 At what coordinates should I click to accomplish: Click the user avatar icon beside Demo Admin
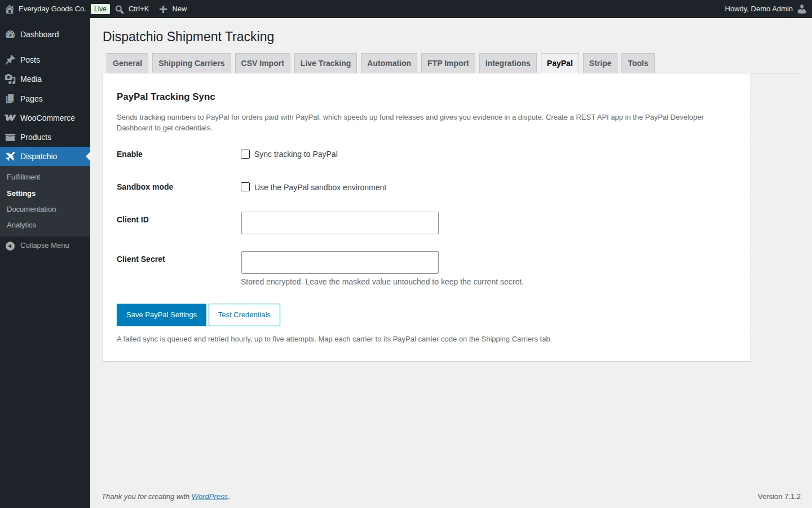pos(802,9)
